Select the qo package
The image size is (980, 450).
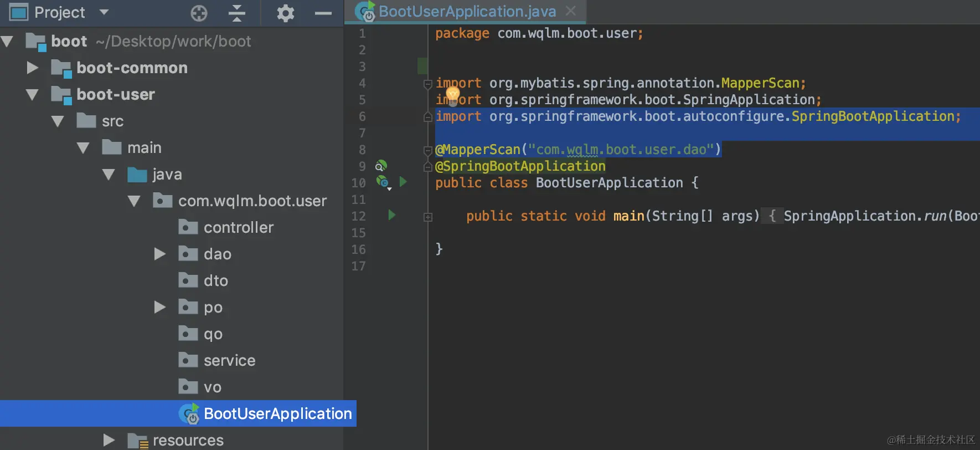(x=200, y=334)
